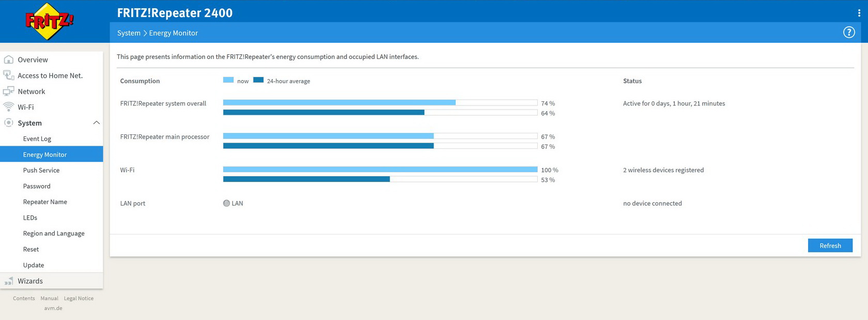This screenshot has width=868, height=320.
Task: Click the FRITZ! logo
Action: [49, 21]
